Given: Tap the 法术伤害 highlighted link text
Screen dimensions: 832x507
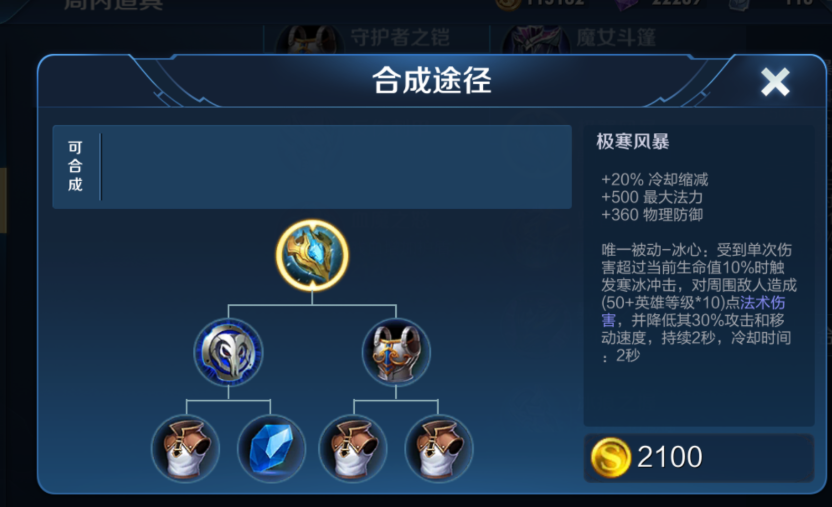Looking at the screenshot, I should tap(693, 311).
